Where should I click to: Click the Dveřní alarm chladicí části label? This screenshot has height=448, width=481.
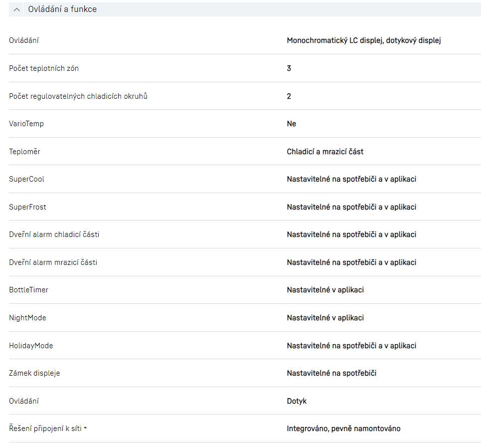(x=54, y=234)
